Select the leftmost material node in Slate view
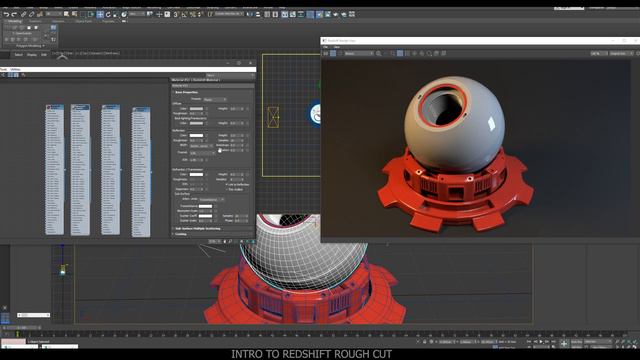The image size is (640, 360). pos(54,169)
